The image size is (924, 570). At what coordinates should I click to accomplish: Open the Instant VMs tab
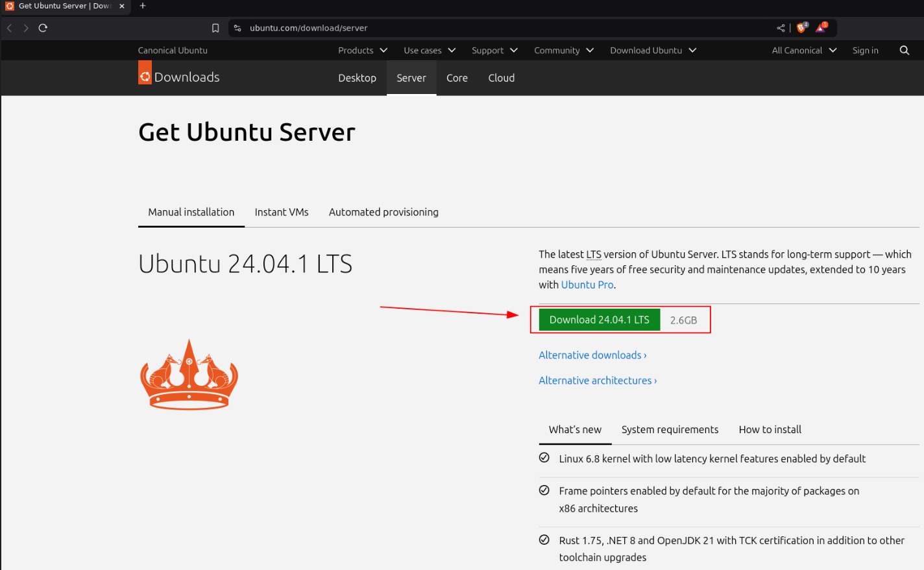click(282, 212)
